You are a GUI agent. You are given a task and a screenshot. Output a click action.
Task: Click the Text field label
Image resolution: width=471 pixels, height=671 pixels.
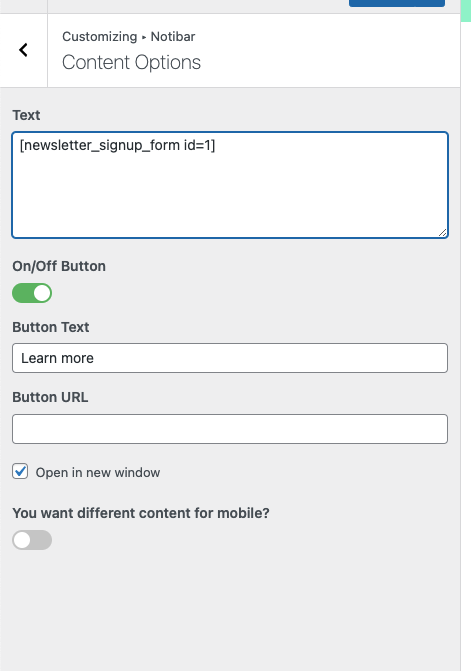click(x=26, y=115)
